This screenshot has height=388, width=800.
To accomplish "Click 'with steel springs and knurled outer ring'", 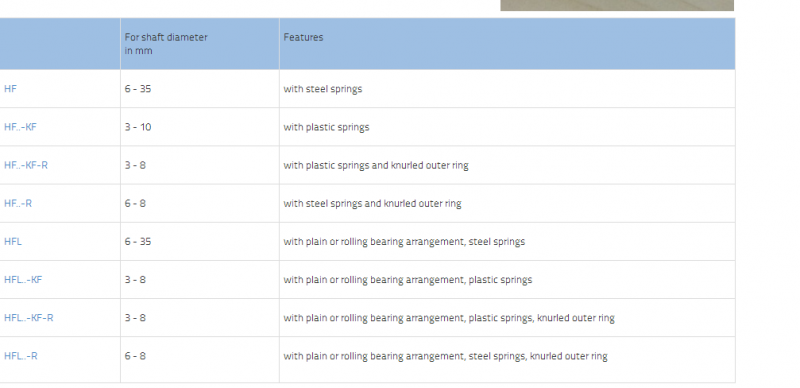I will tap(372, 204).
